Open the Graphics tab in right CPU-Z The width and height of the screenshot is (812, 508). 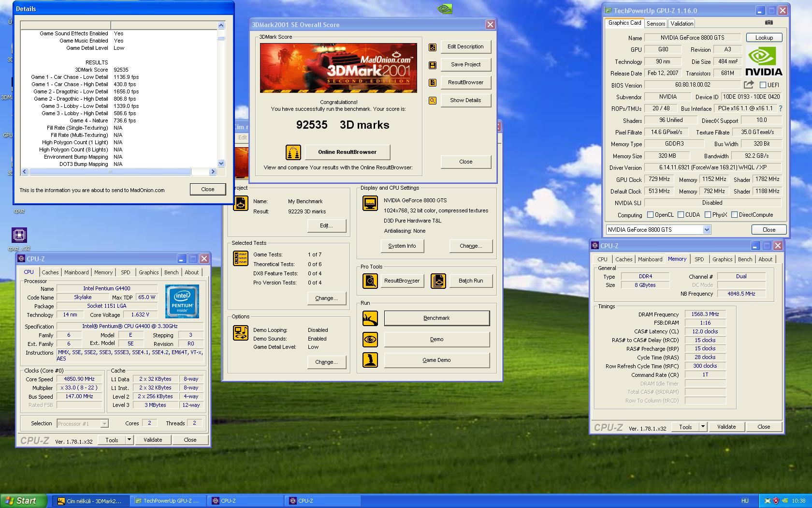tap(722, 259)
